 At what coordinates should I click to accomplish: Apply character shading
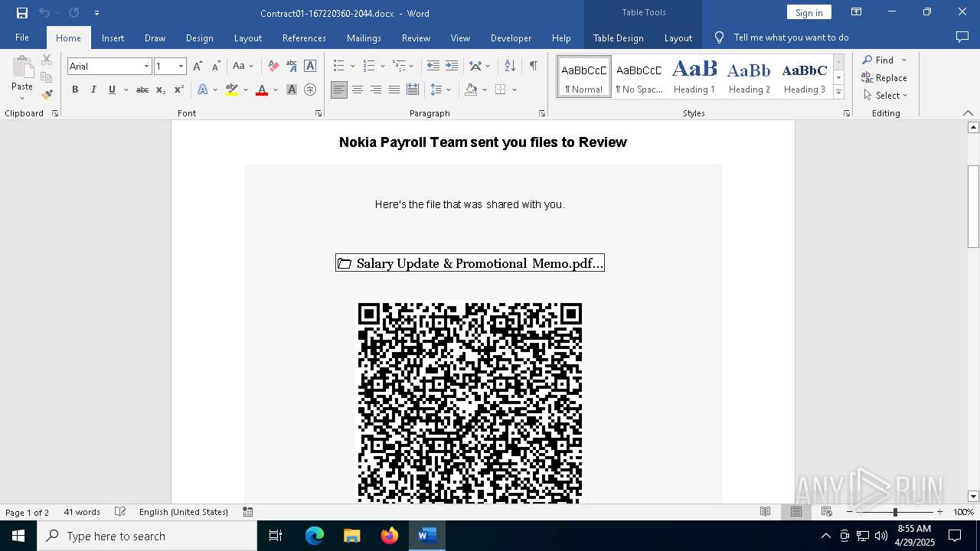292,90
